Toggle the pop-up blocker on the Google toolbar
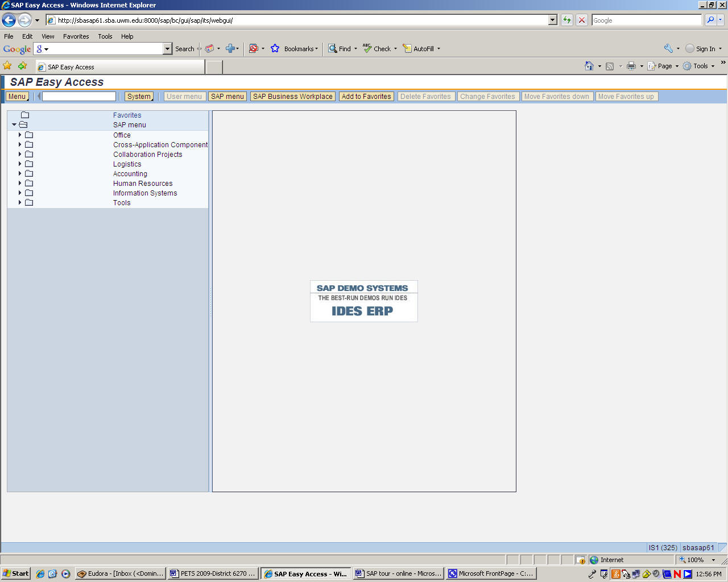 pyautogui.click(x=255, y=49)
